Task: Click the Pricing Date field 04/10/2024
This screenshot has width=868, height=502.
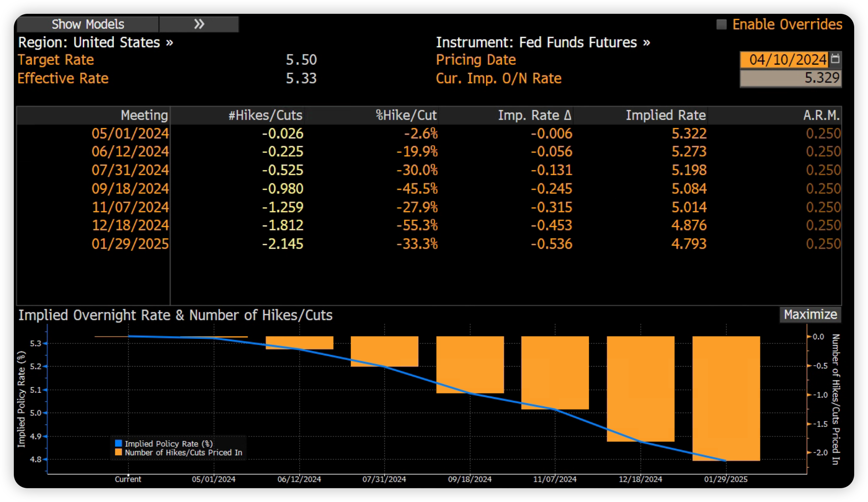Action: (x=784, y=59)
